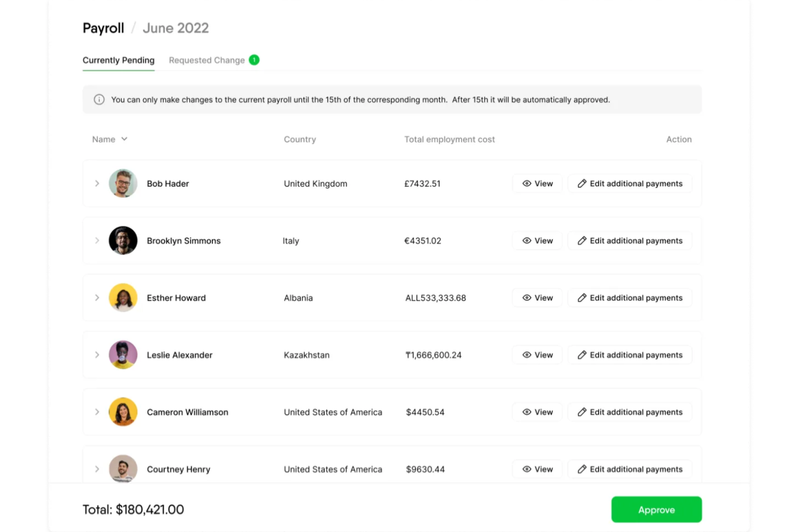Approve the June 2022 payroll
The width and height of the screenshot is (798, 532).
656,509
